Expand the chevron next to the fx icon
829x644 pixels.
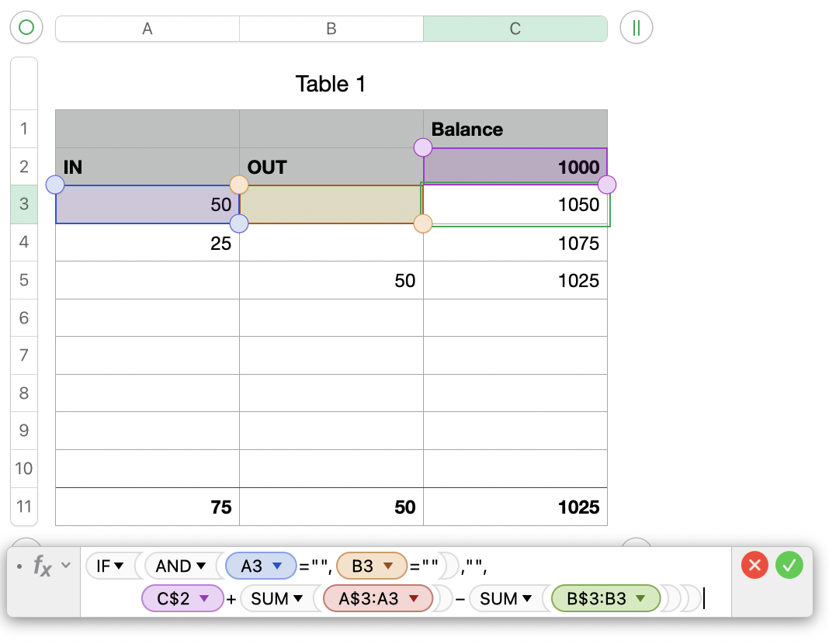coord(64,566)
